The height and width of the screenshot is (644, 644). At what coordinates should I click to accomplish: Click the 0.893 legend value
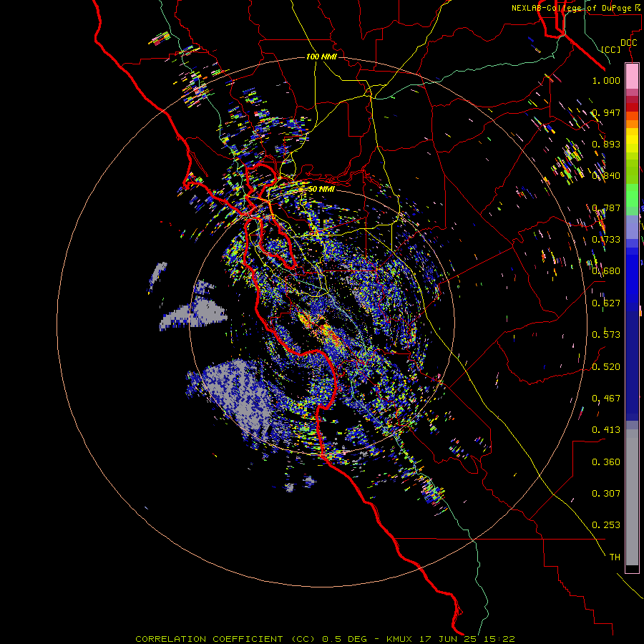[x=606, y=144]
